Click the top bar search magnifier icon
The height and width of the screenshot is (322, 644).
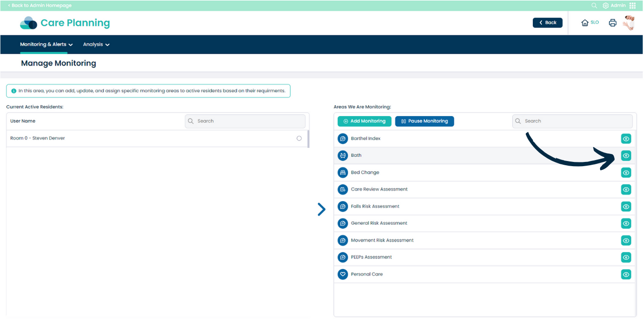click(594, 6)
